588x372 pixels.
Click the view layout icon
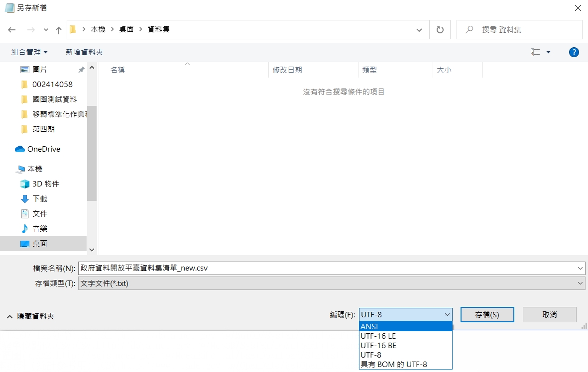(x=535, y=52)
